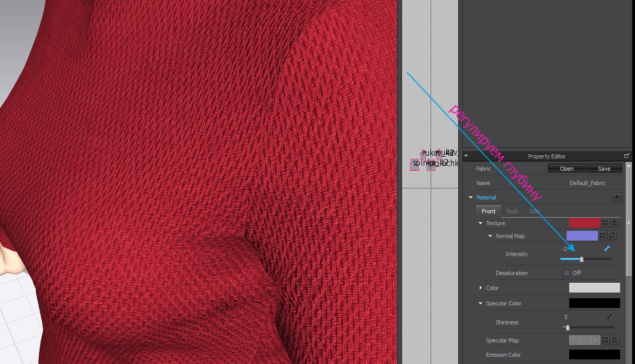
Task: Collapse the Material section
Action: [470, 197]
